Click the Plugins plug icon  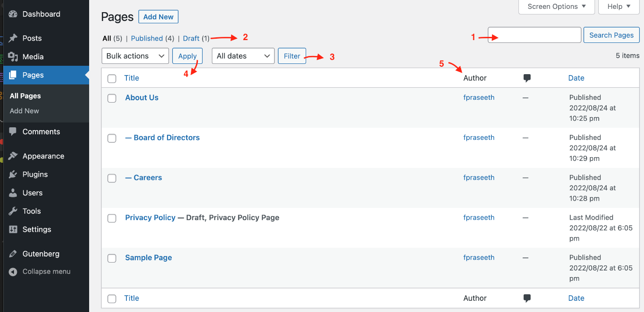(x=13, y=174)
